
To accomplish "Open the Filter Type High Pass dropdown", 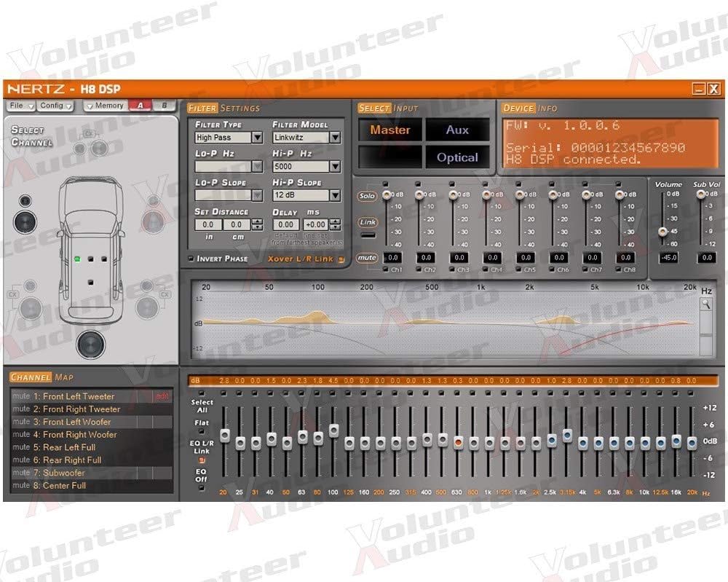I will [x=257, y=138].
